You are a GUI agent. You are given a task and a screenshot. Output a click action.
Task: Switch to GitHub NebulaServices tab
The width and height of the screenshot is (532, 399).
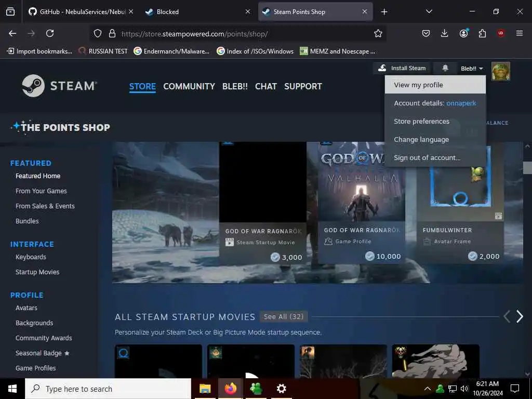[78, 12]
